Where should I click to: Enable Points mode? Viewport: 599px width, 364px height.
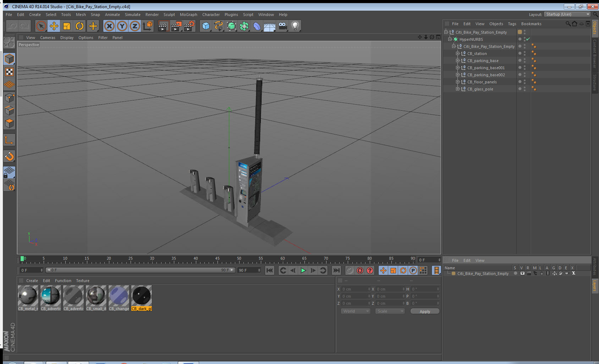(x=10, y=98)
